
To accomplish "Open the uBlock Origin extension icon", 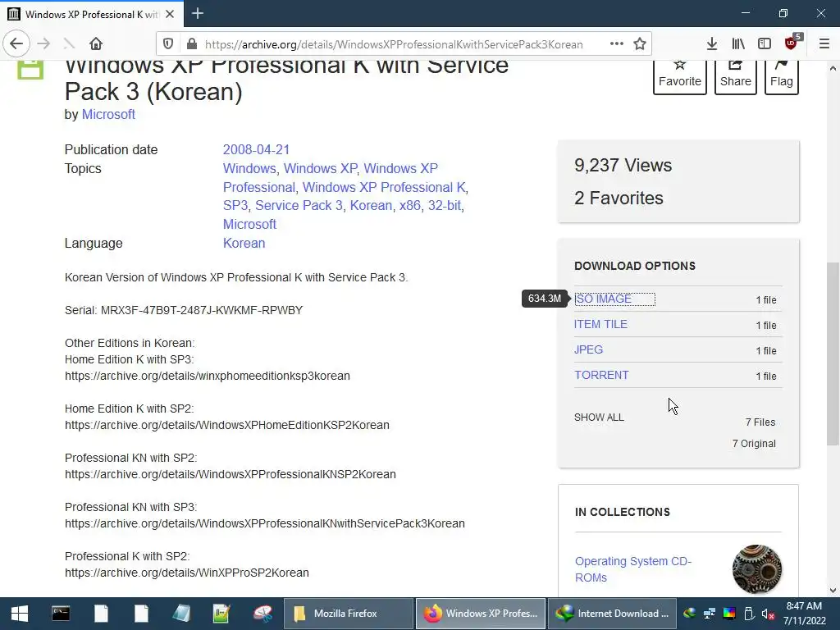I will pyautogui.click(x=792, y=44).
